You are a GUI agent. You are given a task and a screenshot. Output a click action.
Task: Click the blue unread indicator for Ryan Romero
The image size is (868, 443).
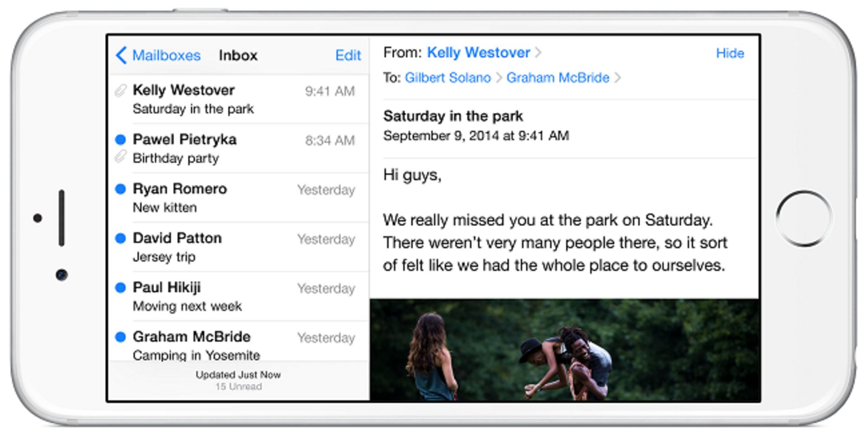coord(120,189)
